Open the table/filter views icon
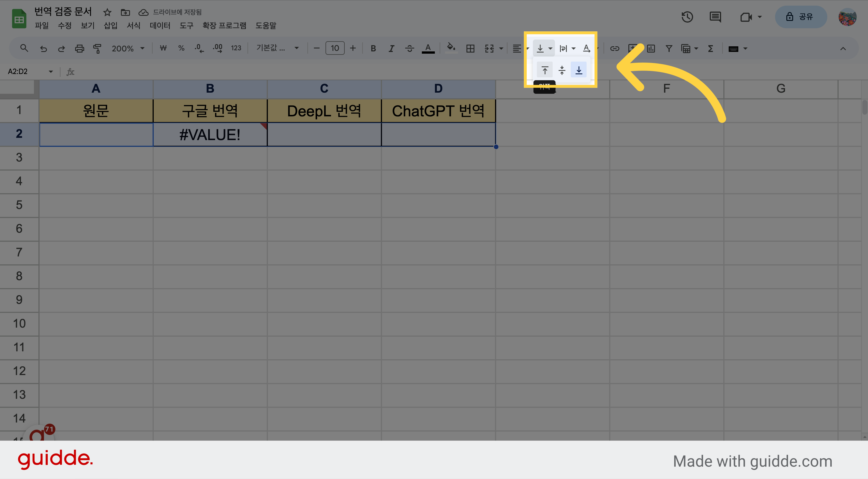Screen dimensions: 868x479 (x=686, y=49)
